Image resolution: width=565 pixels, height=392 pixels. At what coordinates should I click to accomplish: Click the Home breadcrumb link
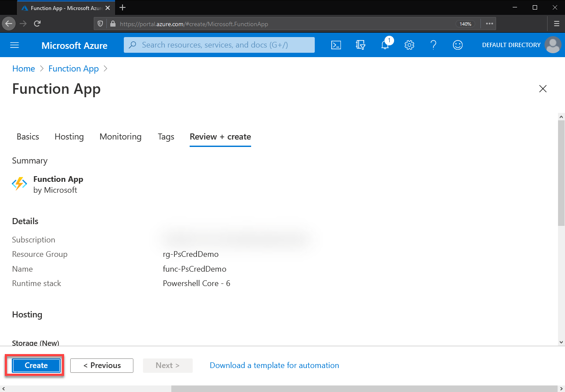(x=24, y=68)
